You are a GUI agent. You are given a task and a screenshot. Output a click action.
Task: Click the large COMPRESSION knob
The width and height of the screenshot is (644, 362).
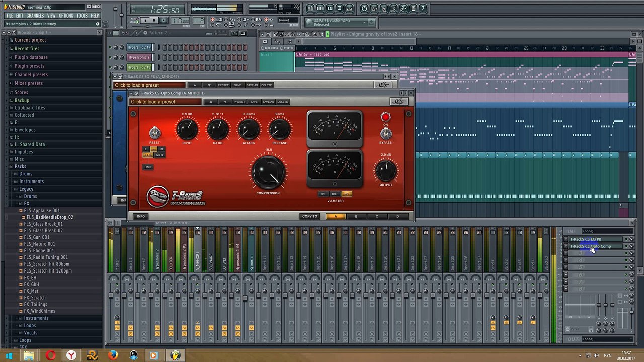(268, 172)
